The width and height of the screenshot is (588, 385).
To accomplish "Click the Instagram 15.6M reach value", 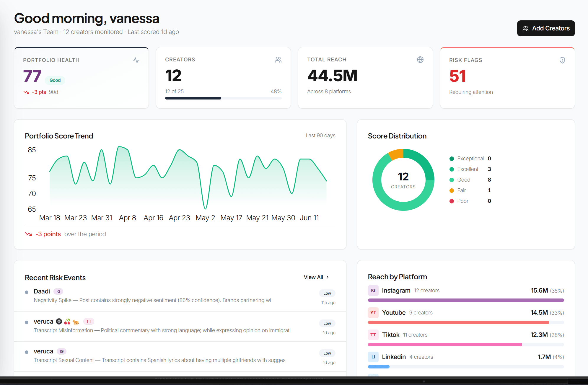I will (539, 291).
